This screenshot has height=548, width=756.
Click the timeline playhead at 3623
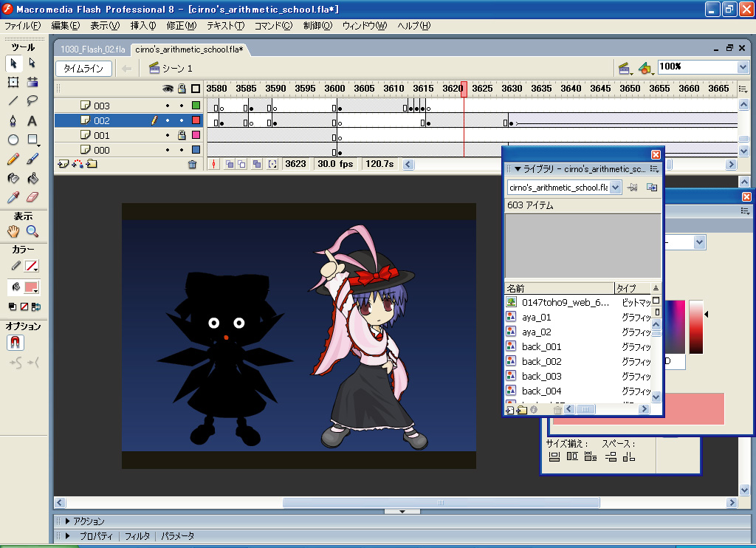pyautogui.click(x=464, y=89)
